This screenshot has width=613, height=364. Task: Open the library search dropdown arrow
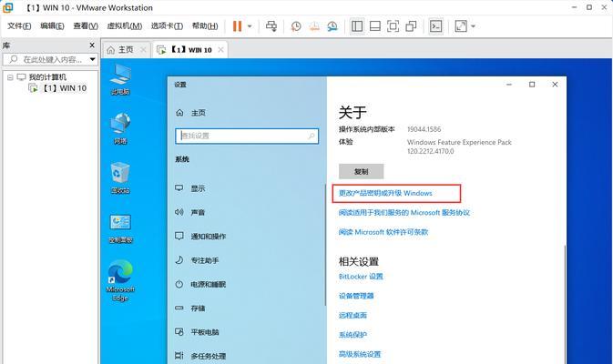pyautogui.click(x=93, y=59)
